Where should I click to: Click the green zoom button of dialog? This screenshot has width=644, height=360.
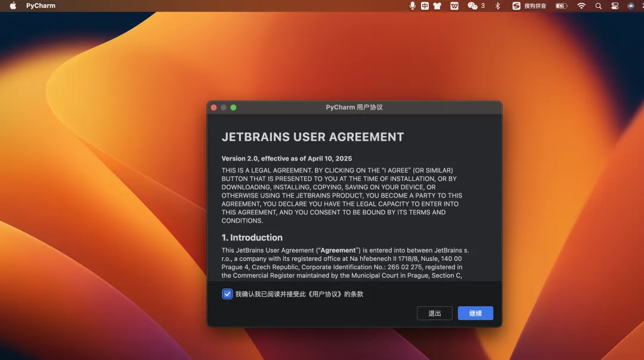pos(233,107)
